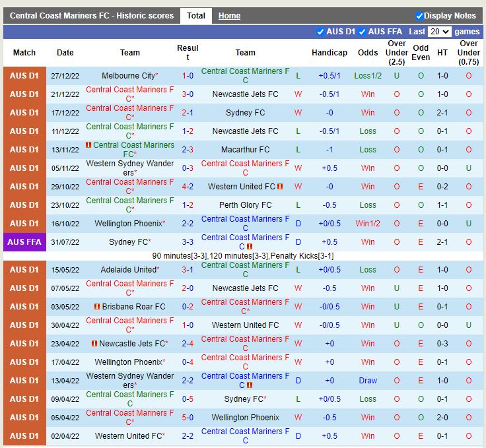
Task: Click the AUS D1 badge in the 27/12/22 row
Action: pyautogui.click(x=24, y=76)
